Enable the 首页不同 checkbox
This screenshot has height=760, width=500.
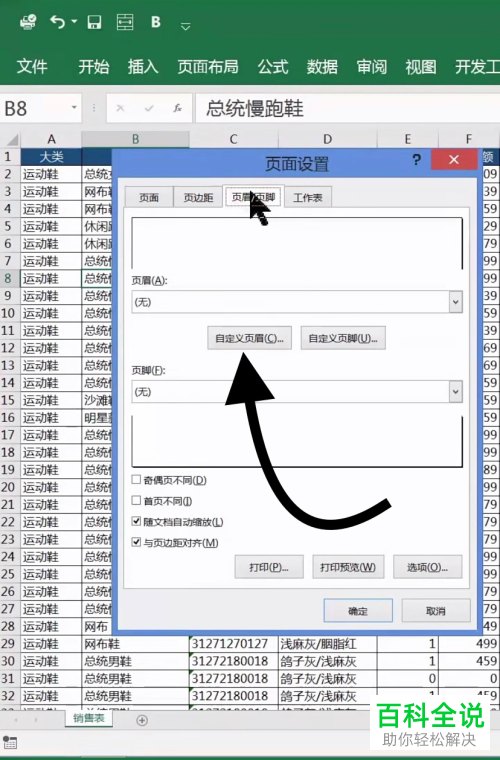137,501
